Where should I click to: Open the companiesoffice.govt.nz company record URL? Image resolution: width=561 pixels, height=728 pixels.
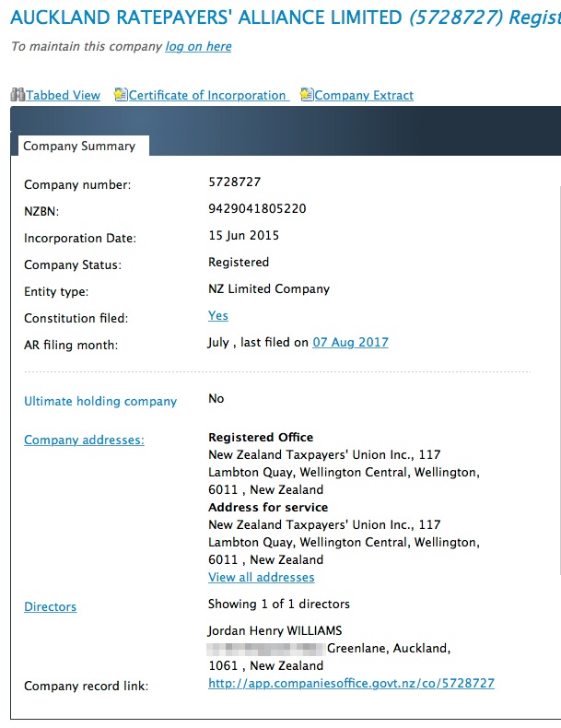pos(351,684)
